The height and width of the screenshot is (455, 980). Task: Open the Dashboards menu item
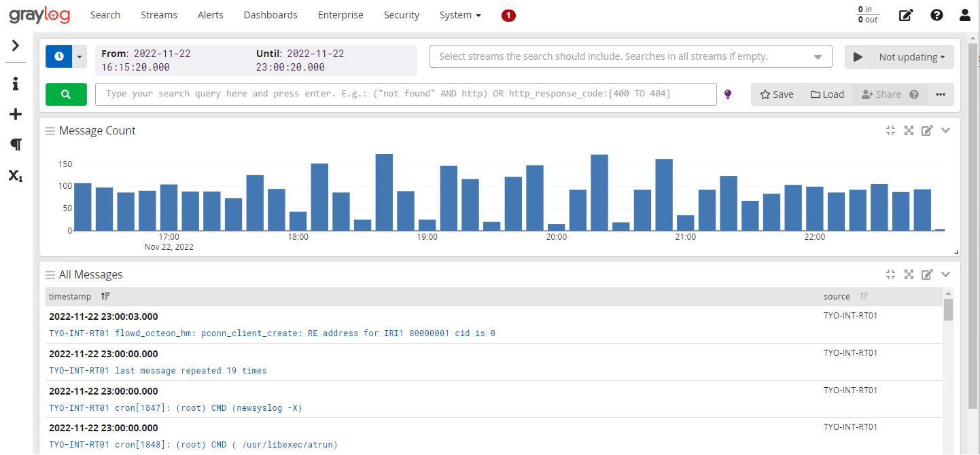[270, 15]
